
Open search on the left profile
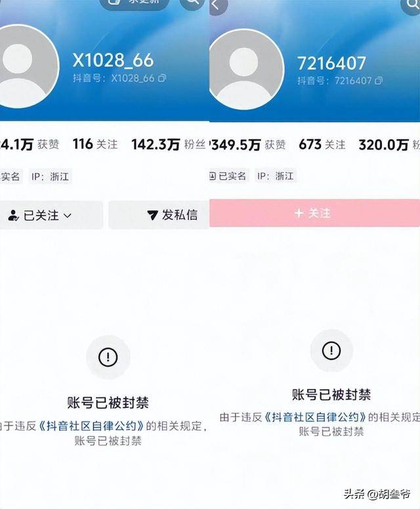(x=192, y=3)
